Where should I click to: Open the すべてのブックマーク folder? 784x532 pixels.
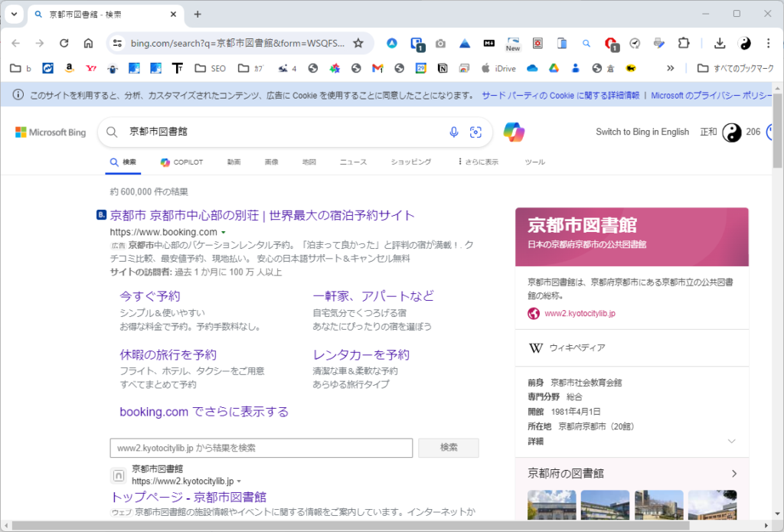(x=736, y=68)
